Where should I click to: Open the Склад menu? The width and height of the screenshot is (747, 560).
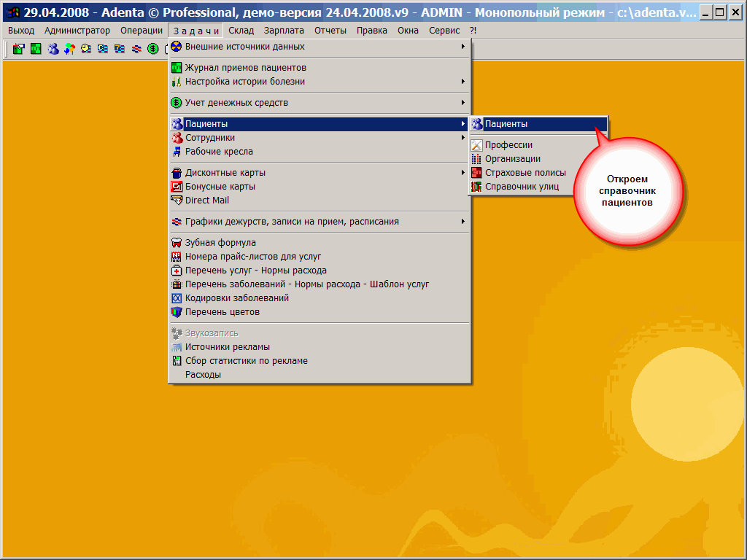pyautogui.click(x=241, y=31)
